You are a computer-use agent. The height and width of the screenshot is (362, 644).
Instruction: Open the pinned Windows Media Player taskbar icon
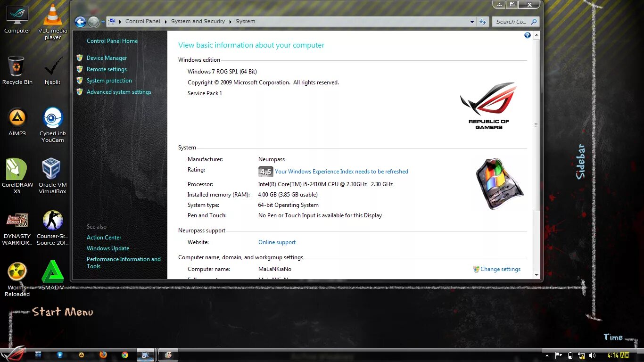click(x=60, y=355)
